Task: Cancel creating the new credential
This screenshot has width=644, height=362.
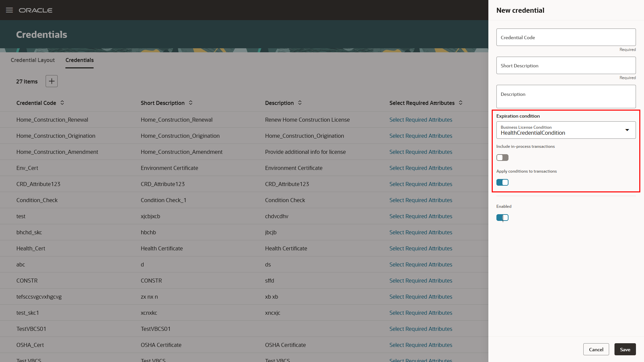Action: click(596, 349)
